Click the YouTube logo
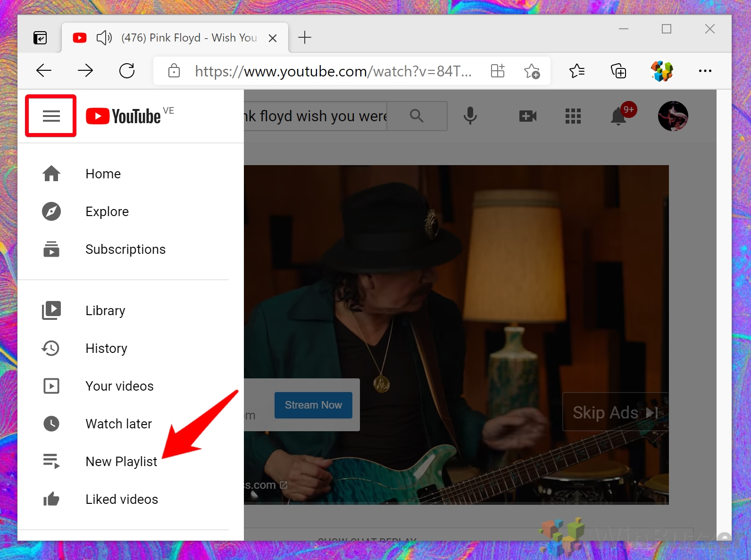This screenshot has width=751, height=560. coord(124,116)
